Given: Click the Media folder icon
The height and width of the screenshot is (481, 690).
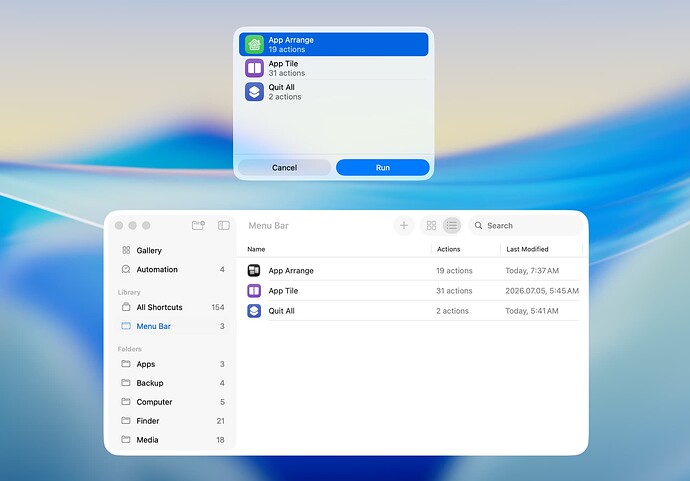Looking at the screenshot, I should [126, 439].
